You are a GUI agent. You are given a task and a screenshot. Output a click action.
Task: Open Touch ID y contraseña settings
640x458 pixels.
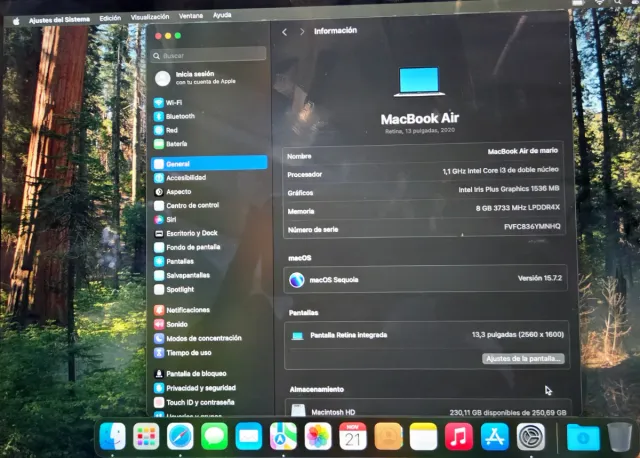(194, 402)
